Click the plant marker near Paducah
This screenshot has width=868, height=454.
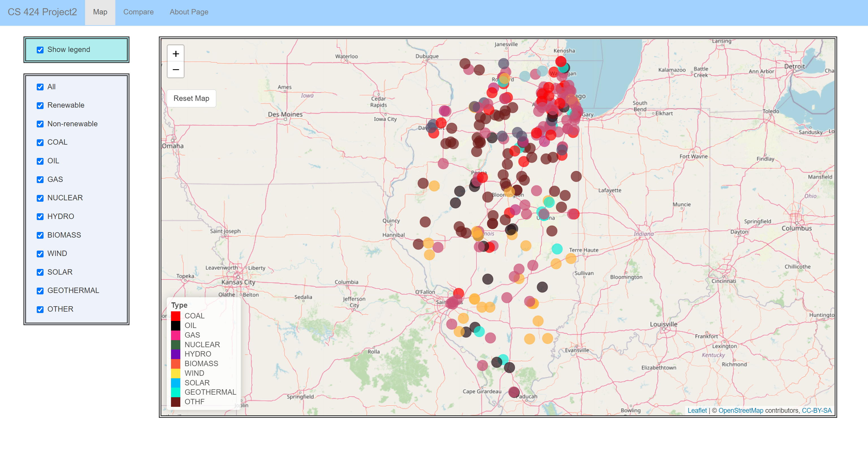[x=514, y=392]
